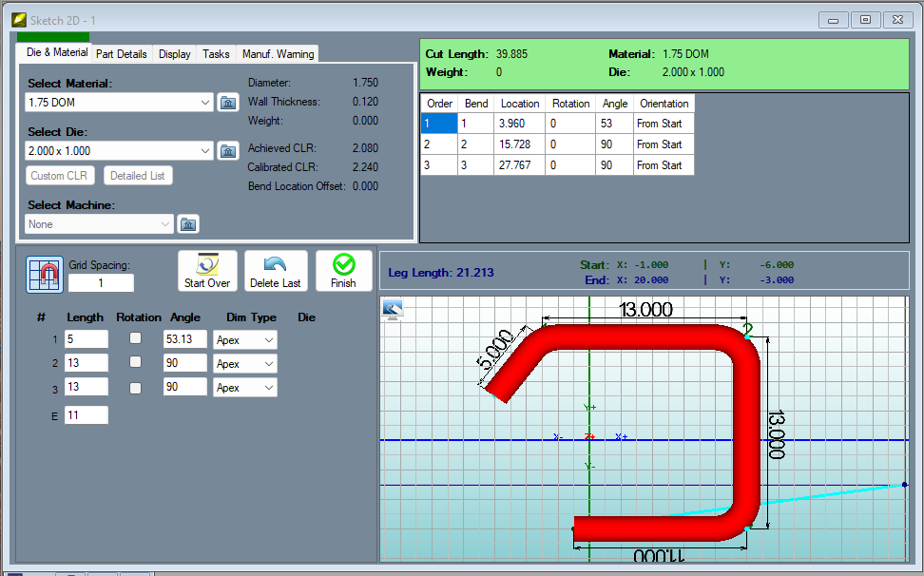The width and height of the screenshot is (924, 576).
Task: Open material library icon beside 1.75 DOM
Action: click(228, 103)
